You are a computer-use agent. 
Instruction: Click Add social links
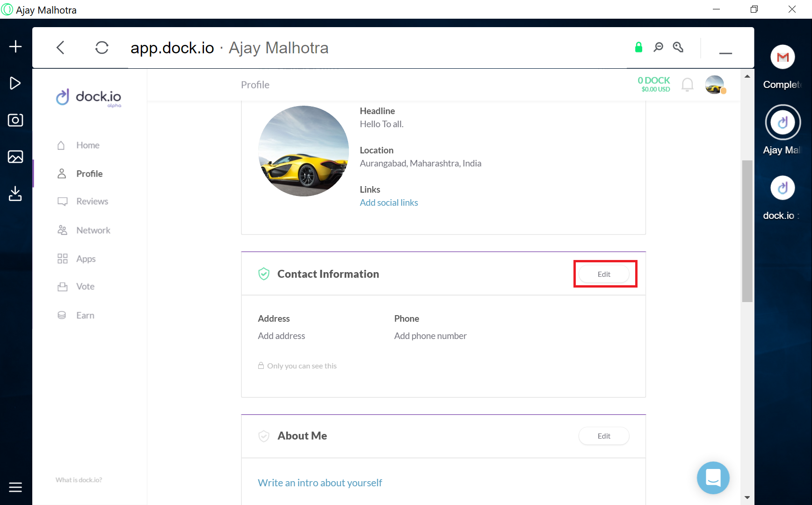pos(389,202)
